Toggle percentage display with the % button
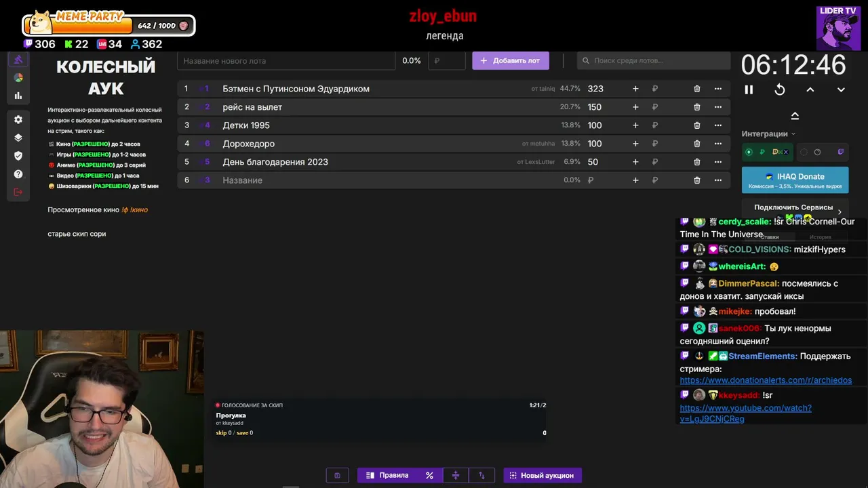 [x=429, y=475]
